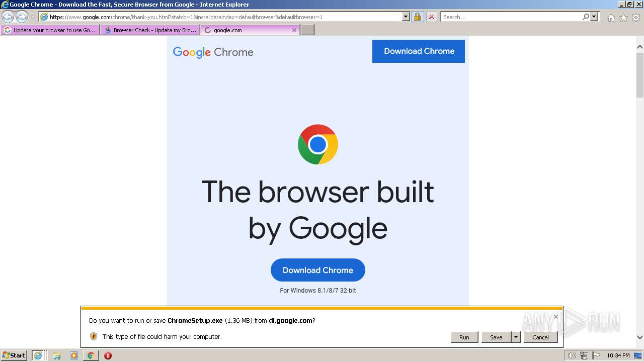Click the top-right Download Chrome button

pyautogui.click(x=419, y=51)
